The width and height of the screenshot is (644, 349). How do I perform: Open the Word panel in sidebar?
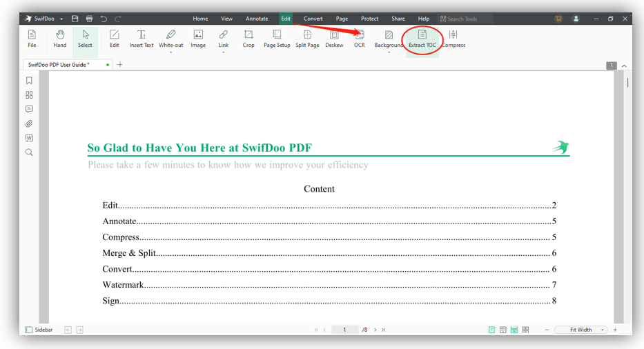(x=29, y=138)
